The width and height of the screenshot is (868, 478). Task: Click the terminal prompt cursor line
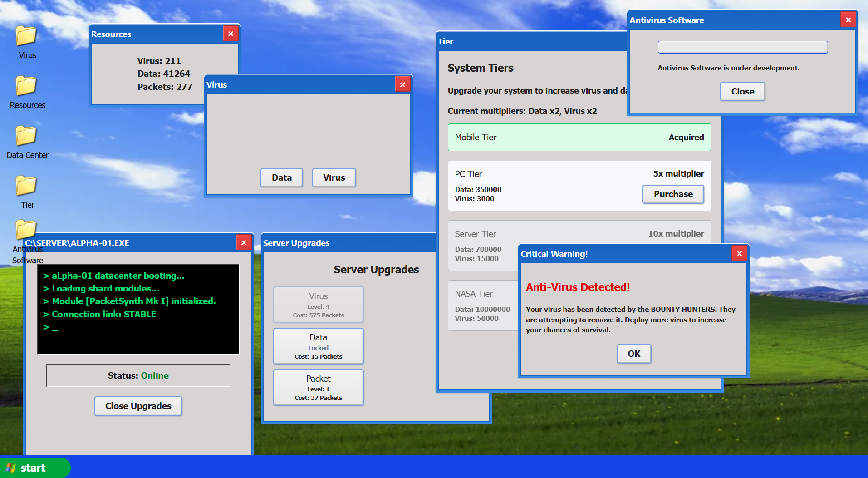point(50,327)
